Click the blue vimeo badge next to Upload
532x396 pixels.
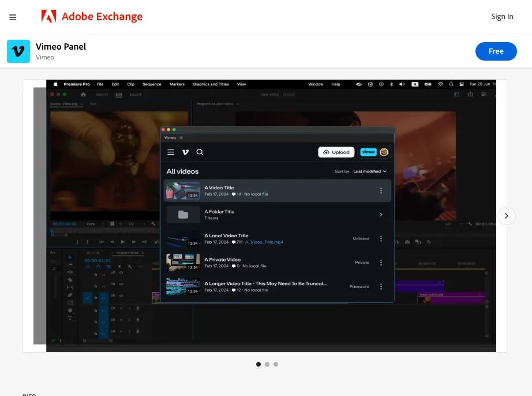[x=368, y=152]
